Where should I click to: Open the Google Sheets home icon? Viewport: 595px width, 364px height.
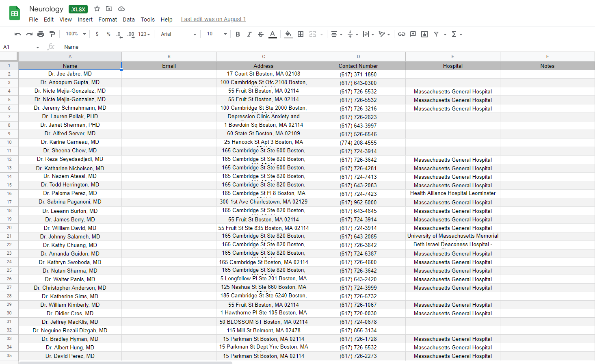tap(15, 13)
